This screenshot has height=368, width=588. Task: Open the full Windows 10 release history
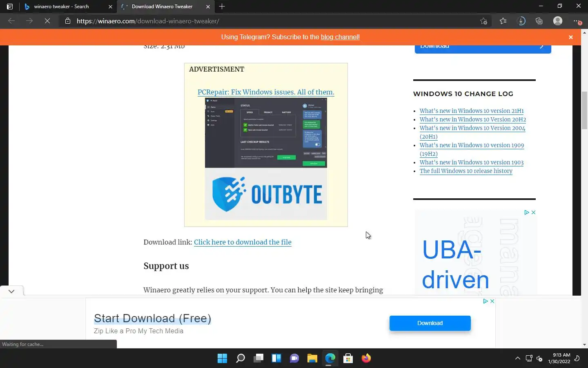pyautogui.click(x=466, y=171)
